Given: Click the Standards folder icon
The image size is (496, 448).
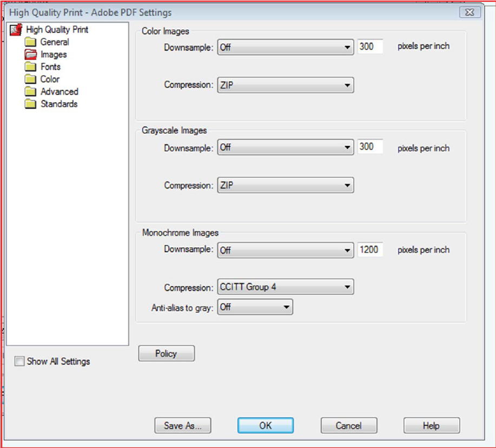Looking at the screenshot, I should [31, 104].
